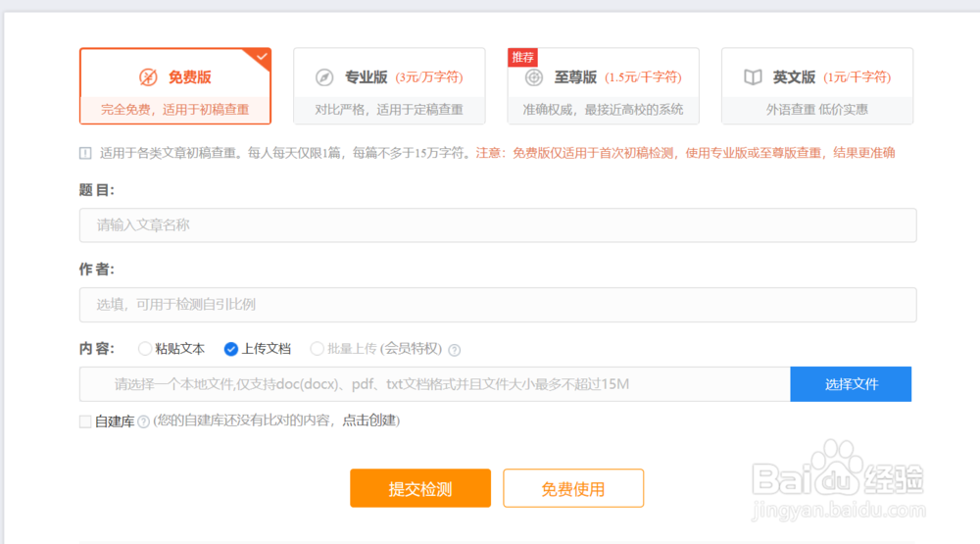This screenshot has width=980, height=544.
Task: Click the red 推荐 badge
Action: 522,57
